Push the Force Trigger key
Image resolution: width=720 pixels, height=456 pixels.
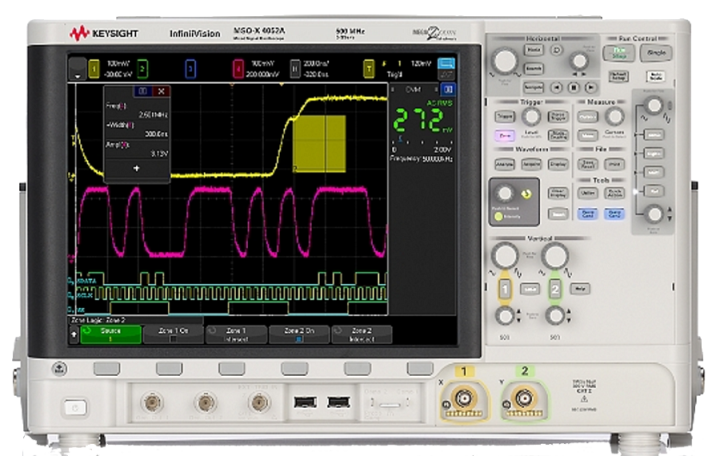point(558,117)
